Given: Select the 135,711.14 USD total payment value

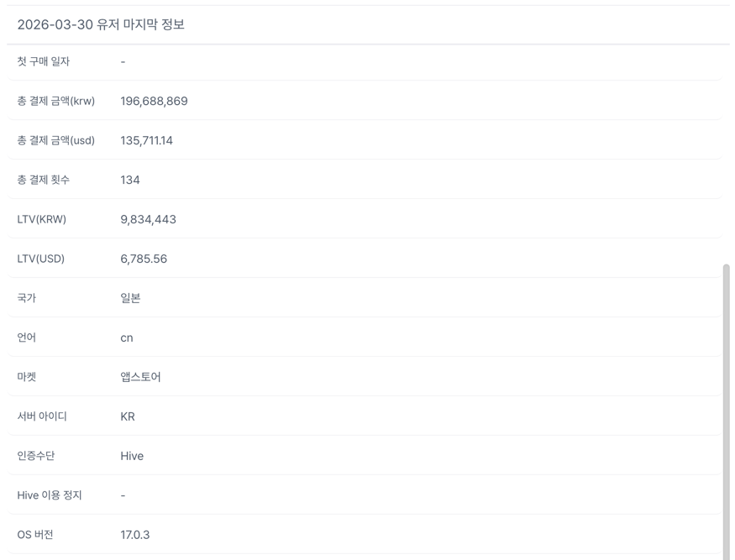Looking at the screenshot, I should click(146, 141).
